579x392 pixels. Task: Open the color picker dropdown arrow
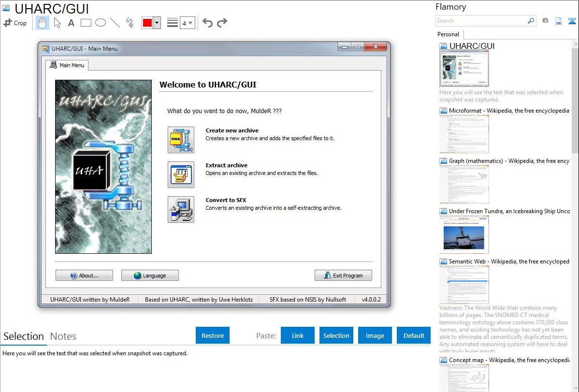coord(157,23)
